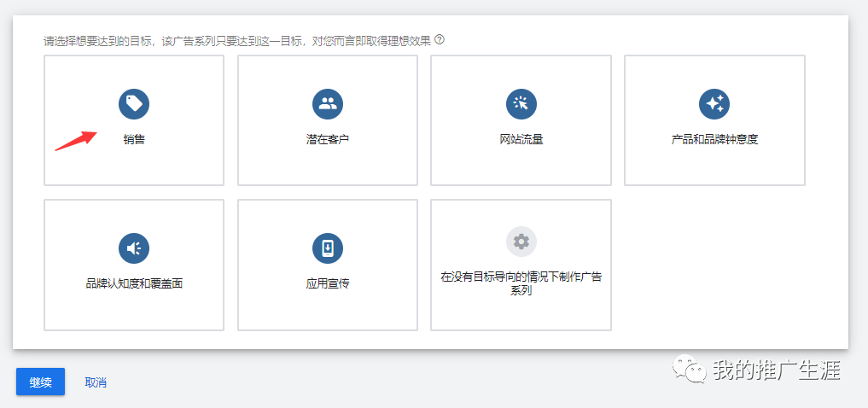868x408 pixels.
Task: Click the grey gear icon for no-goal campaign
Action: pos(521,242)
